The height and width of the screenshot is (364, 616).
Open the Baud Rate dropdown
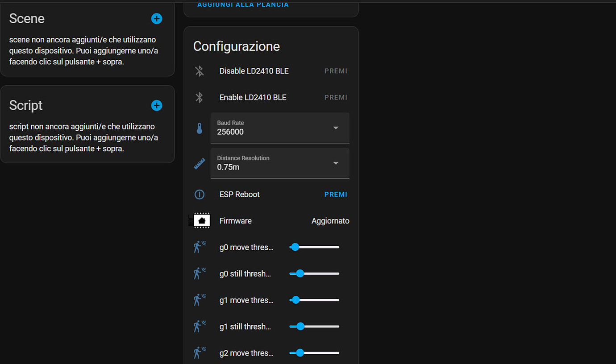click(280, 128)
